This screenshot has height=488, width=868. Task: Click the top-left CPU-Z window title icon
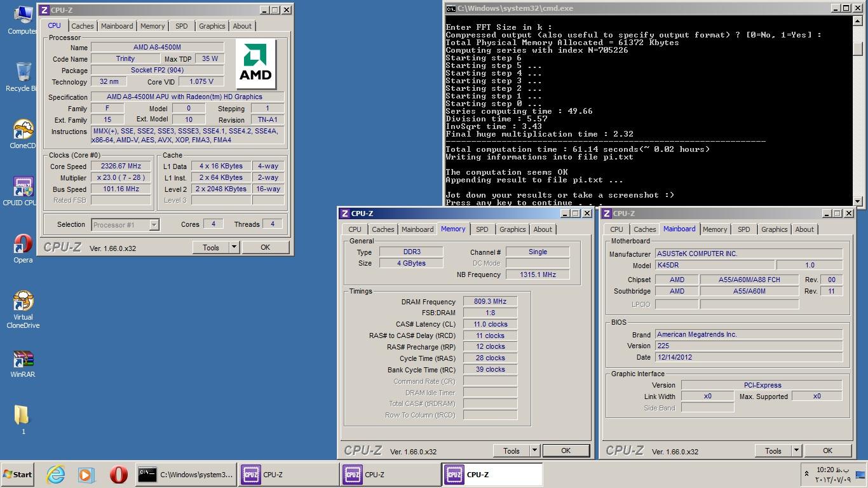(43, 10)
